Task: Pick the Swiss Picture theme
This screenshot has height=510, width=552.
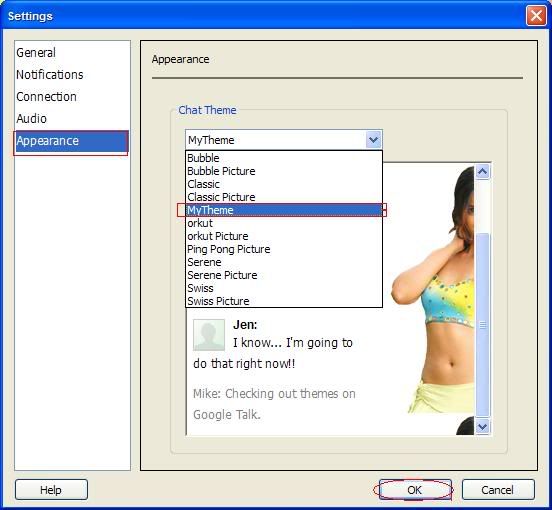Action: [284, 301]
